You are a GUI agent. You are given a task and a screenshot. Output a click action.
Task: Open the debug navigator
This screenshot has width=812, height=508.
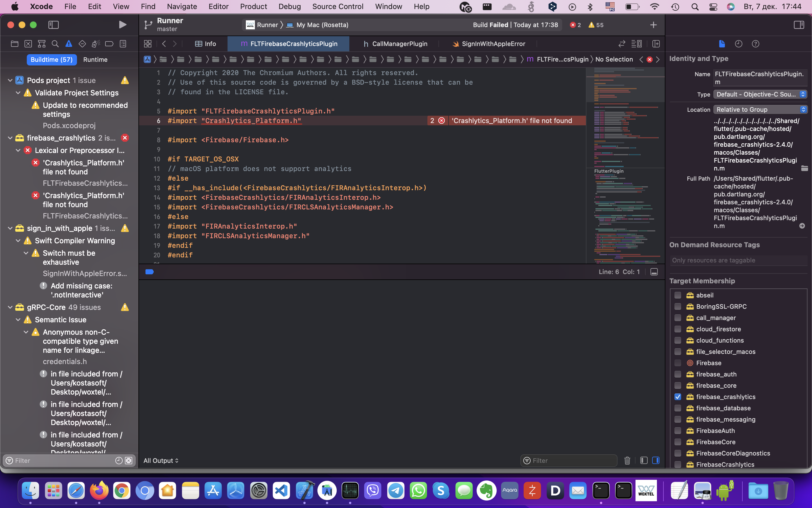point(96,44)
